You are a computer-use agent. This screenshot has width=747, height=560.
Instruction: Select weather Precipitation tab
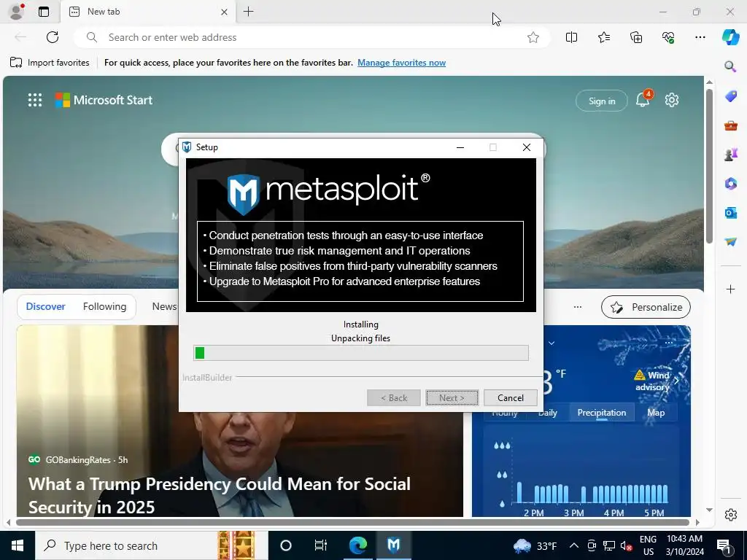tap(601, 413)
